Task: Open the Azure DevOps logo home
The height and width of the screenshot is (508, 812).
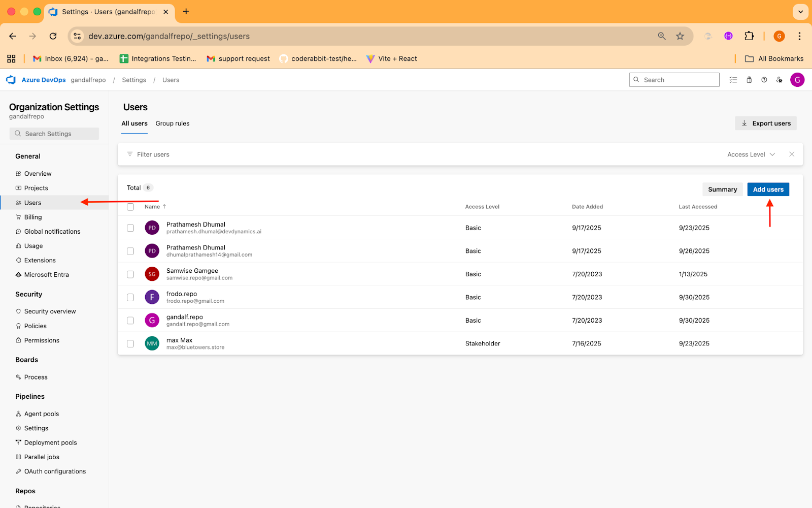Action: coord(11,80)
